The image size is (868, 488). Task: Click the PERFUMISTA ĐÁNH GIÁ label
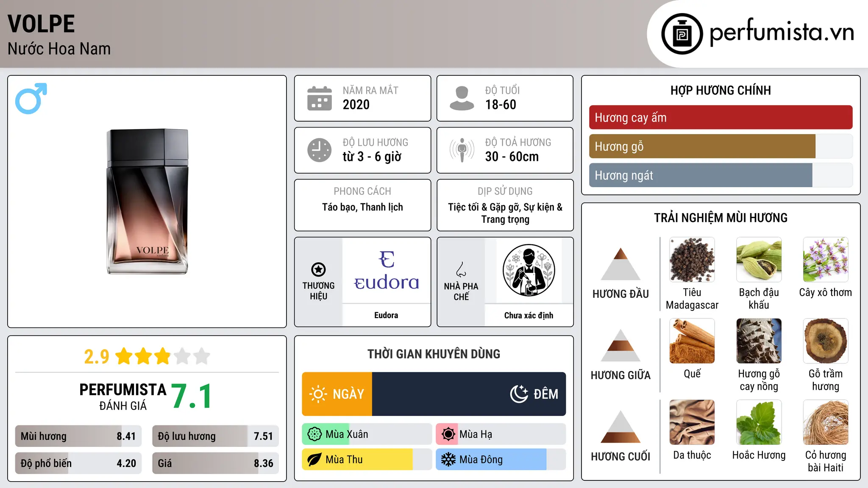click(x=123, y=396)
